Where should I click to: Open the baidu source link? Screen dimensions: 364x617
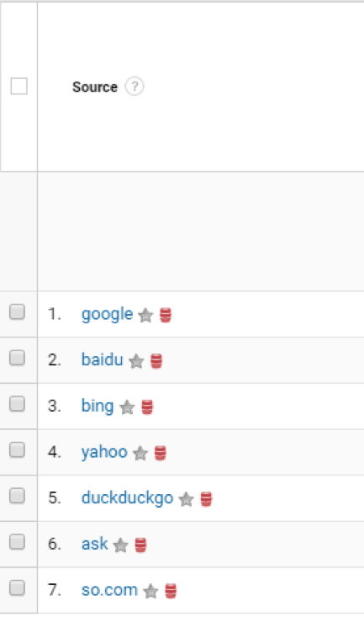coord(103,359)
